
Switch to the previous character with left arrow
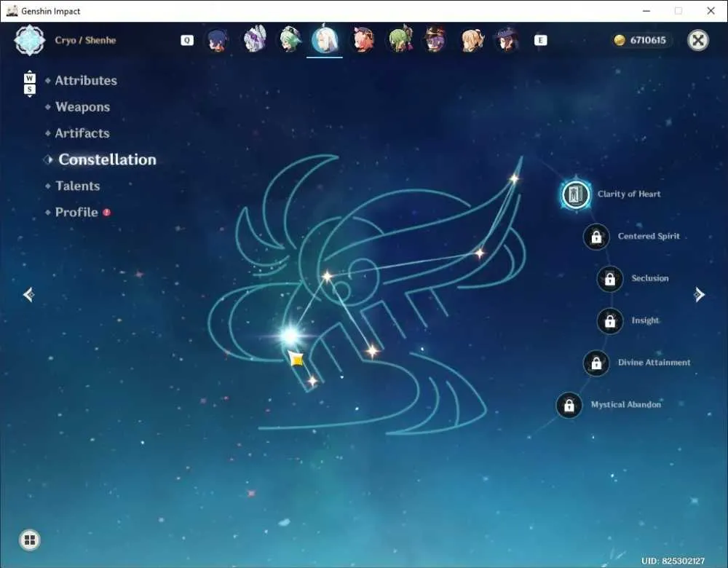click(29, 294)
